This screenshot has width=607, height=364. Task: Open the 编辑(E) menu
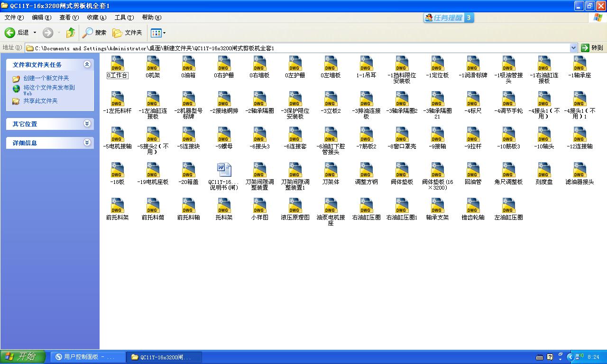click(41, 18)
